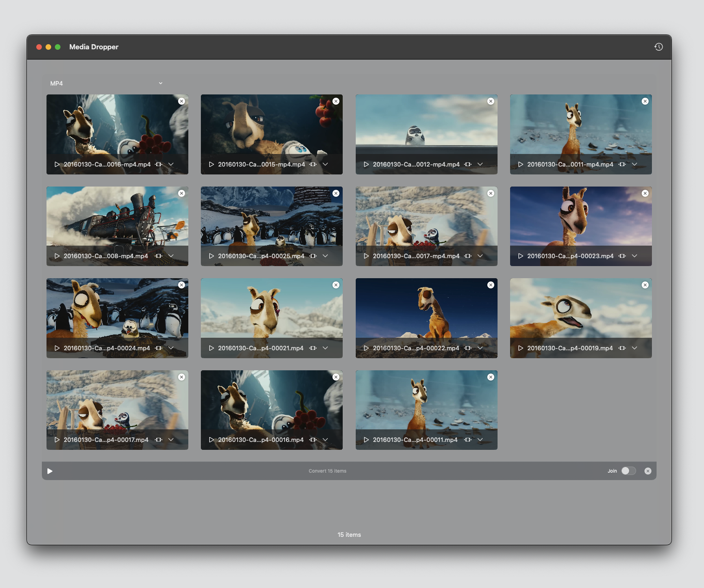Play preview of p4-00024.mp4 clip
704x588 pixels.
[x=57, y=348]
